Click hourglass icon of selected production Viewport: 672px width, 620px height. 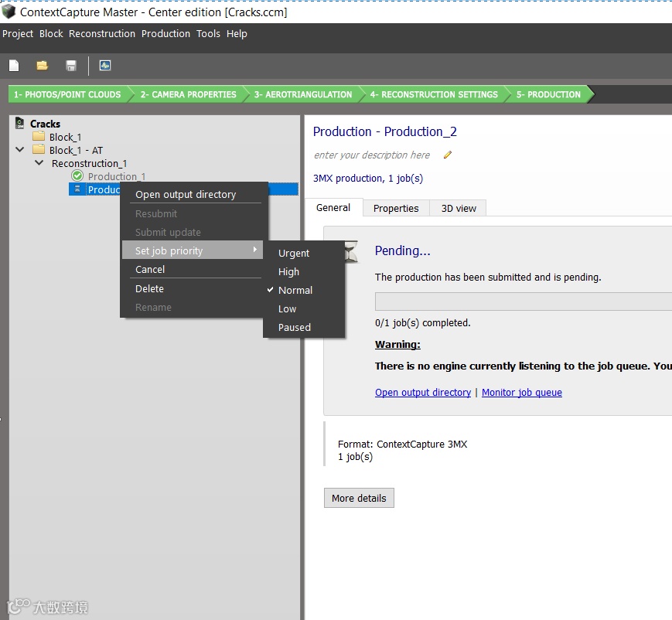pos(77,189)
